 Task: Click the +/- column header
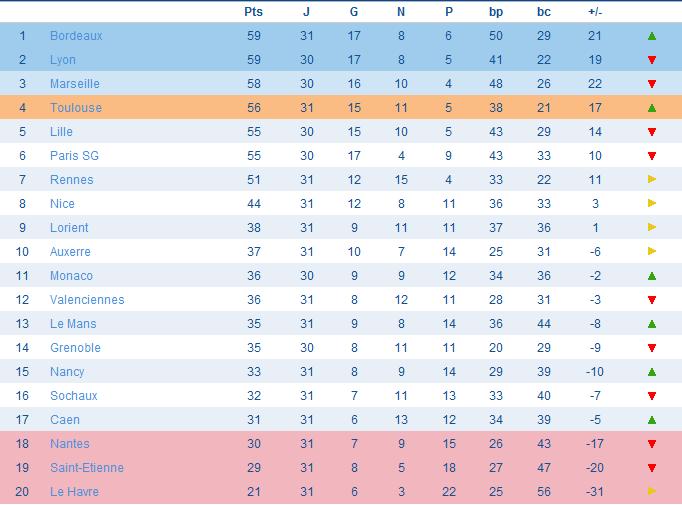pos(595,12)
